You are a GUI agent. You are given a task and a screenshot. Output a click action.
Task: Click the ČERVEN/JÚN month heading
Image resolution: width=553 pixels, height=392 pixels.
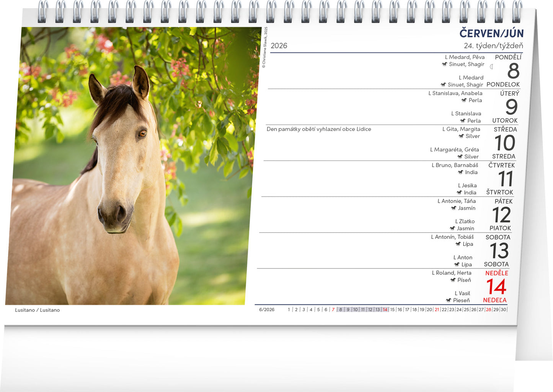pos(491,33)
